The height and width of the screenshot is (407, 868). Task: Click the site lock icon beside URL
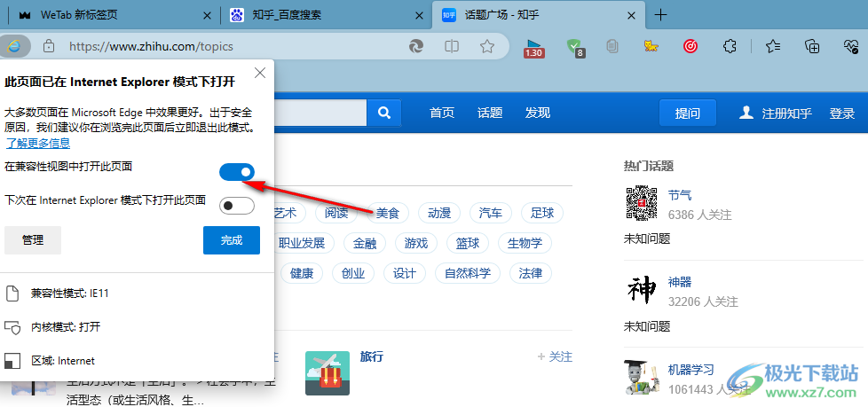[49, 46]
